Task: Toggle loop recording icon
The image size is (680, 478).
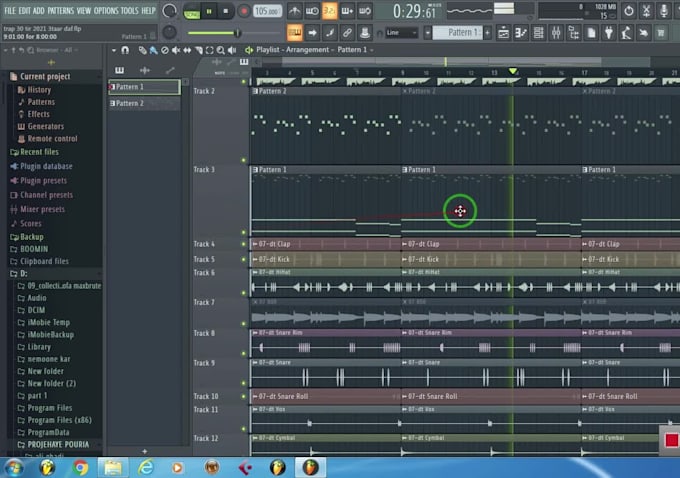Action: point(365,11)
